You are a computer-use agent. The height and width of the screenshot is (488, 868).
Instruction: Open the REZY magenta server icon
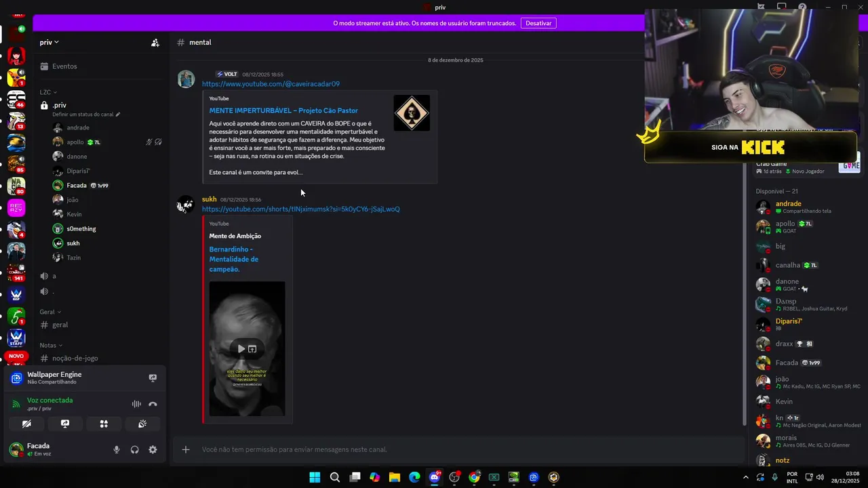pos(16,207)
